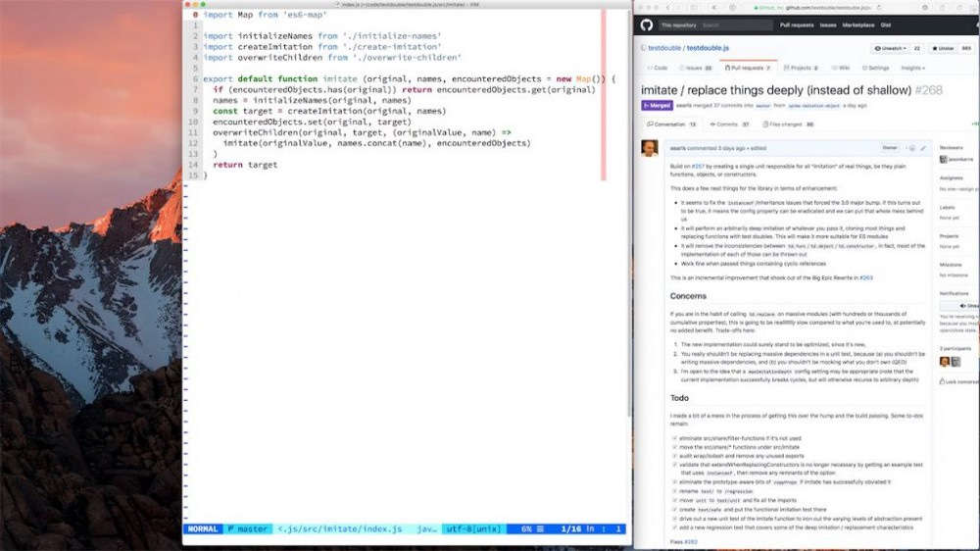Open the repository Settings tab

click(x=875, y=68)
